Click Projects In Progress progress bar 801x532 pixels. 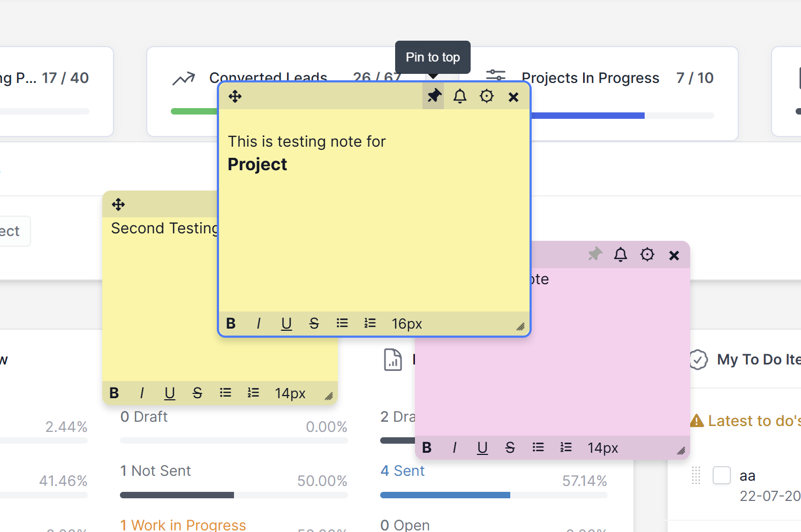[x=621, y=116]
